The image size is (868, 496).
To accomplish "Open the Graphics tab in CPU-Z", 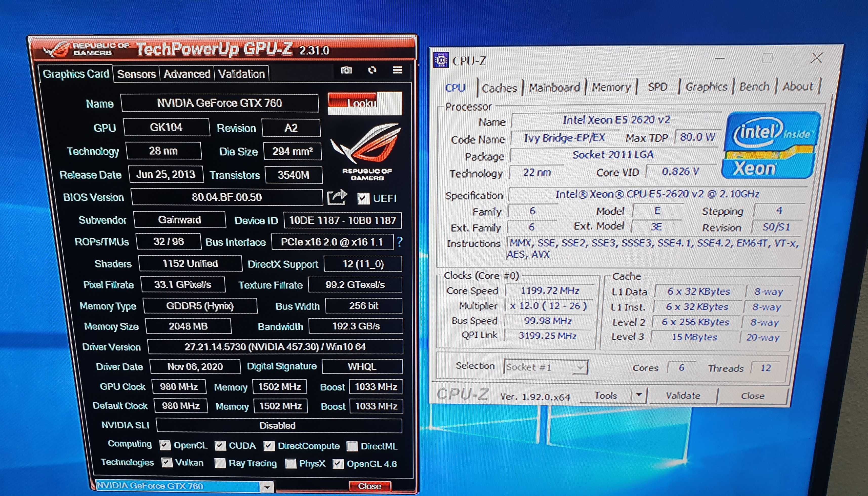I will tap(706, 87).
